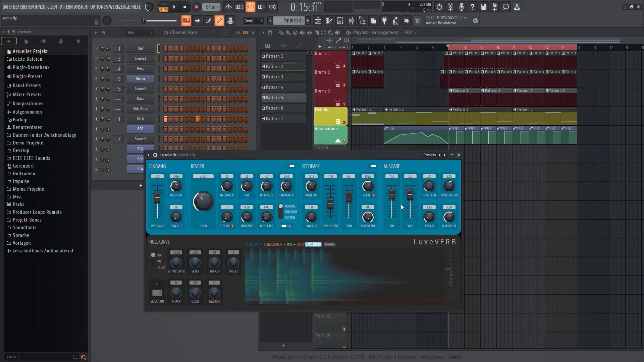Image resolution: width=644 pixels, height=362 pixels.
Task: Toggle the metronome icon
Action: (x=228, y=7)
